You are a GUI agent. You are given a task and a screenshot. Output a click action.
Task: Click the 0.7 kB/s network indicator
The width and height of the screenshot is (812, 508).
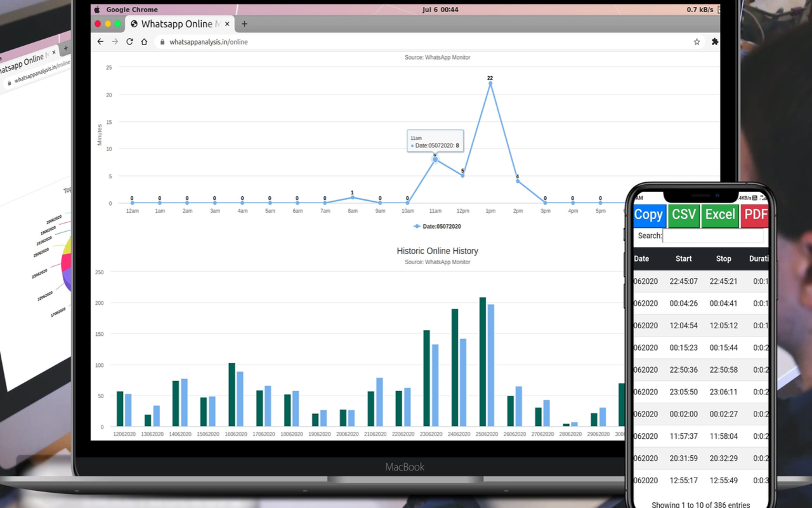tap(700, 10)
